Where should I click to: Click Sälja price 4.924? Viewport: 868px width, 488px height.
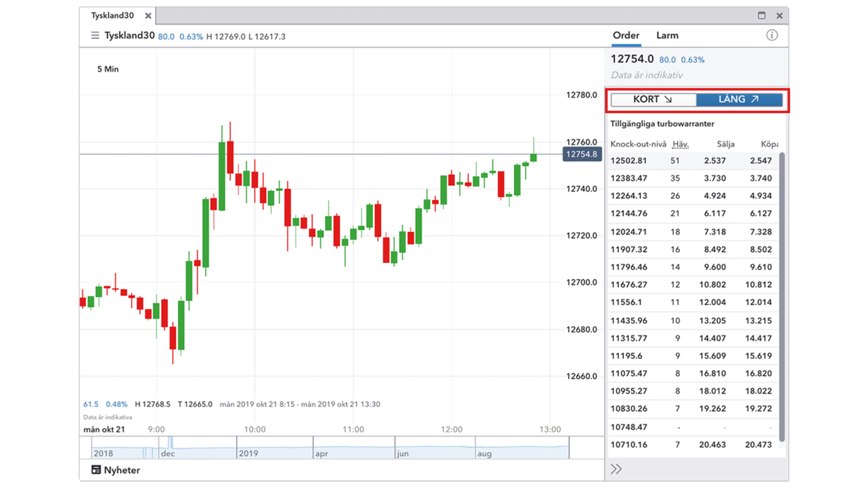coord(715,196)
